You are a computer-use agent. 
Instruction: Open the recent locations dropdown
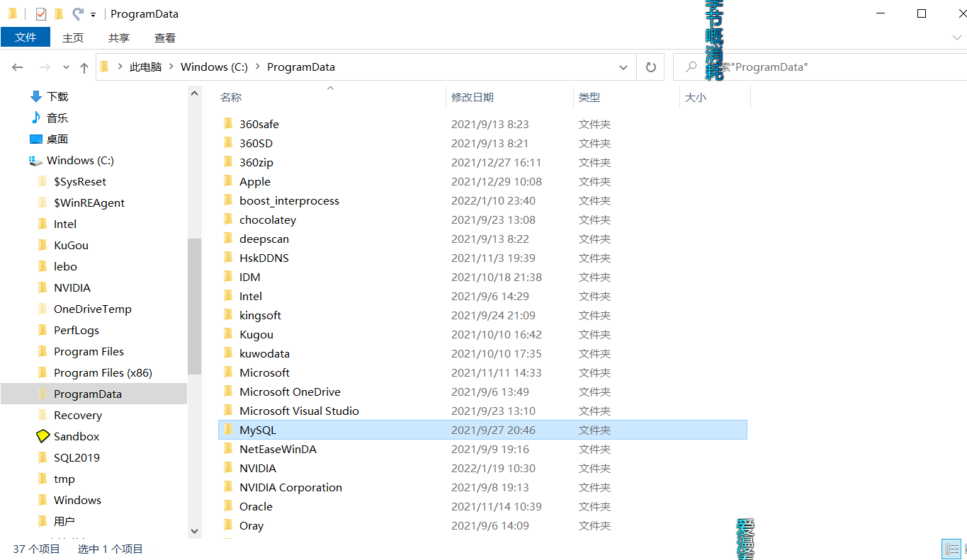click(x=67, y=67)
